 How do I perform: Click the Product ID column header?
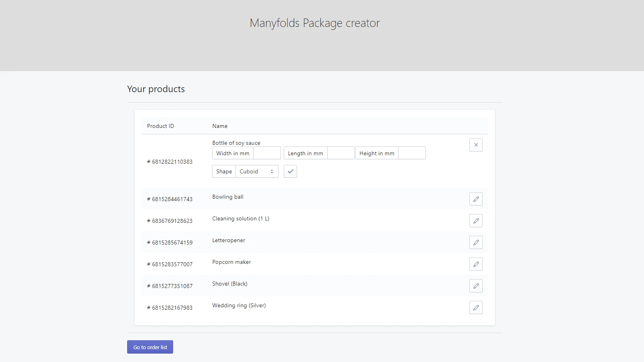[x=161, y=126]
